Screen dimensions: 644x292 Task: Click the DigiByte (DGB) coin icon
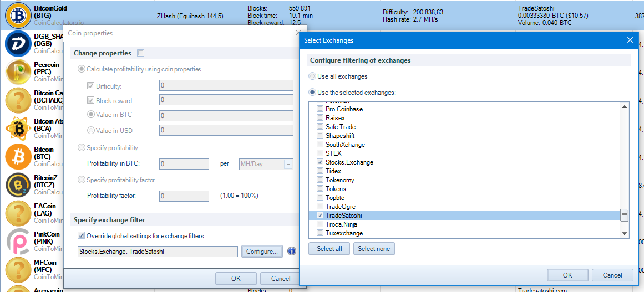[18, 43]
